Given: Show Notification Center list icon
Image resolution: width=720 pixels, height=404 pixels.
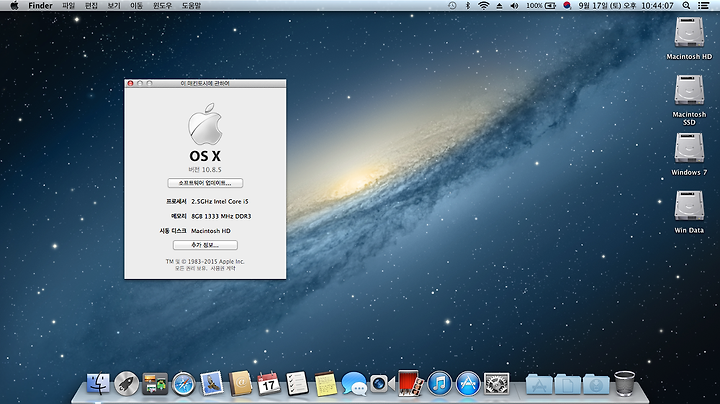Looking at the screenshot, I should pos(703,6).
